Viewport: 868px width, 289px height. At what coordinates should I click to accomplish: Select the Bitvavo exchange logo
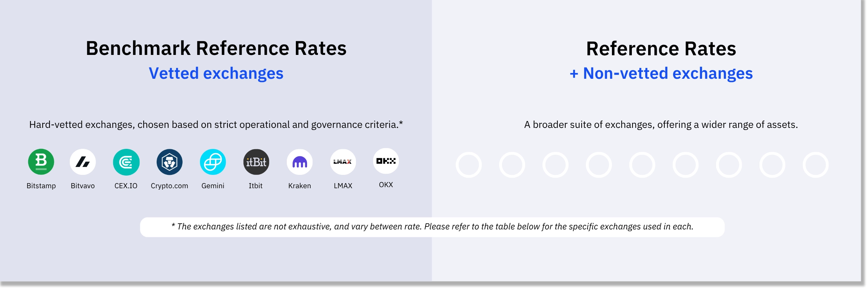click(x=83, y=162)
